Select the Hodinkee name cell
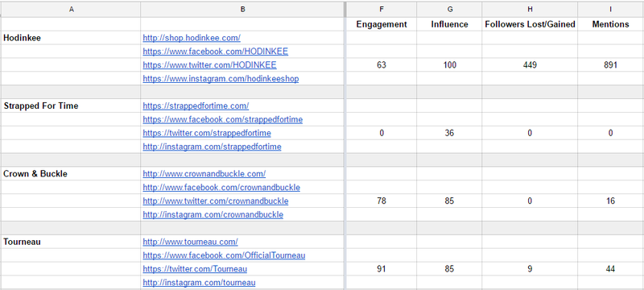This screenshot has height=290, width=644. tap(71, 38)
